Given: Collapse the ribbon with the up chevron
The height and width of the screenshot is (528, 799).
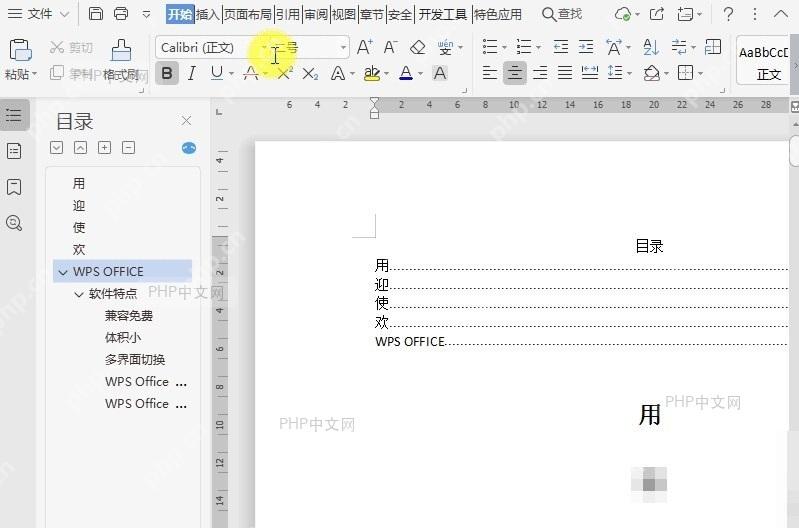Looking at the screenshot, I should click(x=781, y=14).
